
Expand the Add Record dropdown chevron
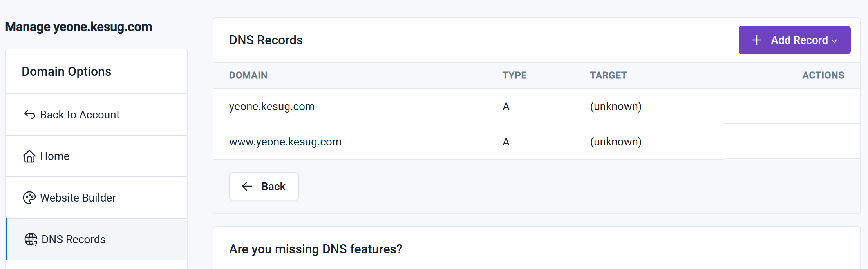[835, 41]
